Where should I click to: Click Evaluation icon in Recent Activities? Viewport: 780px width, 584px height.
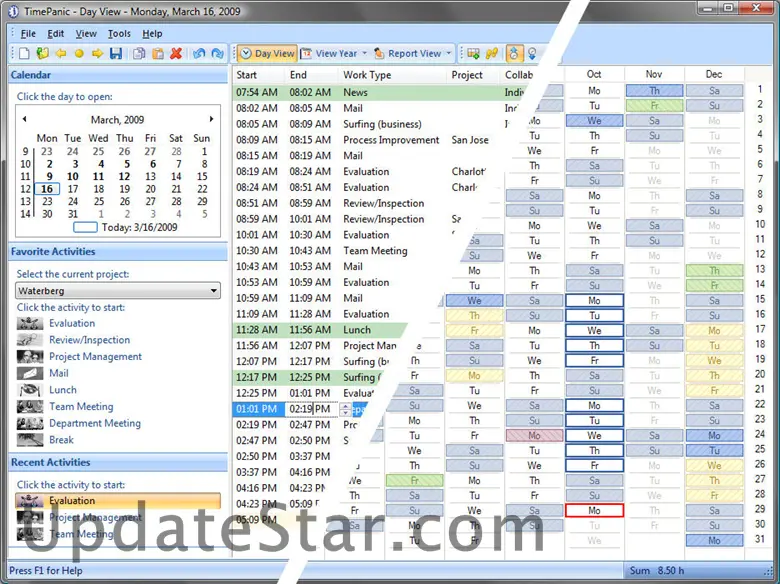(x=30, y=501)
